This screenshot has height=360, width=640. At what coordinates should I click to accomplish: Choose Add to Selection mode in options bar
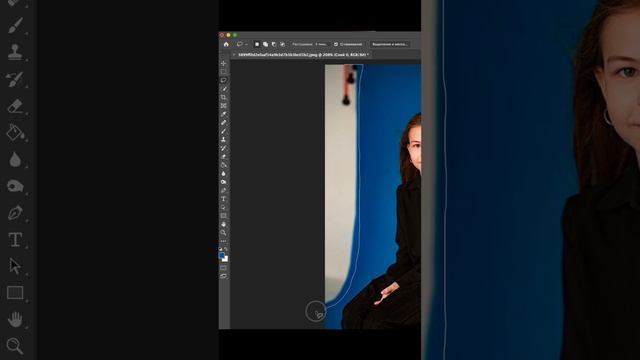(265, 44)
